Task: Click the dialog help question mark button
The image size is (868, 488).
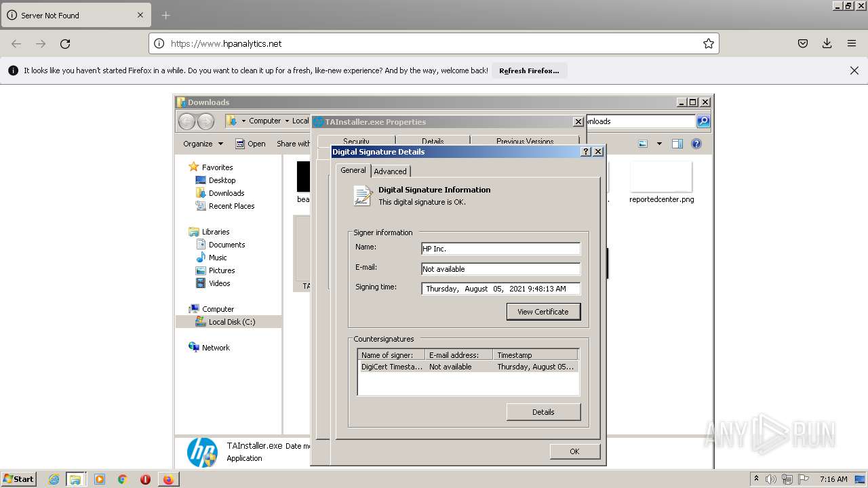Action: [x=587, y=152]
